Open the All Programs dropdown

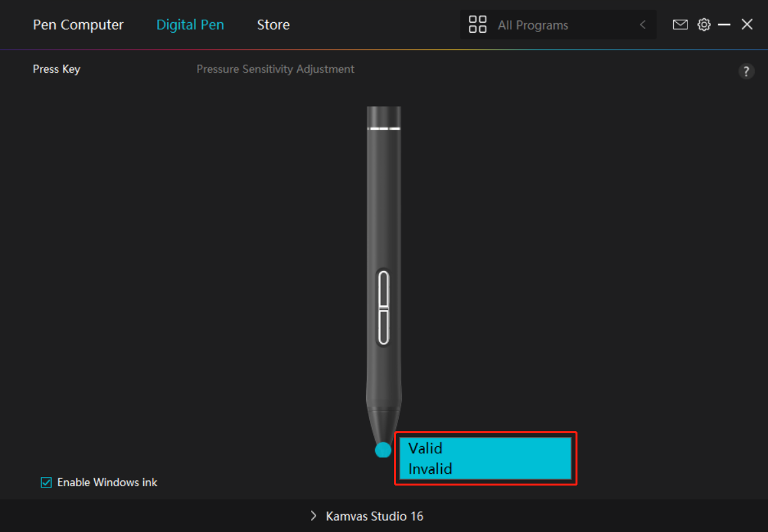click(x=558, y=25)
